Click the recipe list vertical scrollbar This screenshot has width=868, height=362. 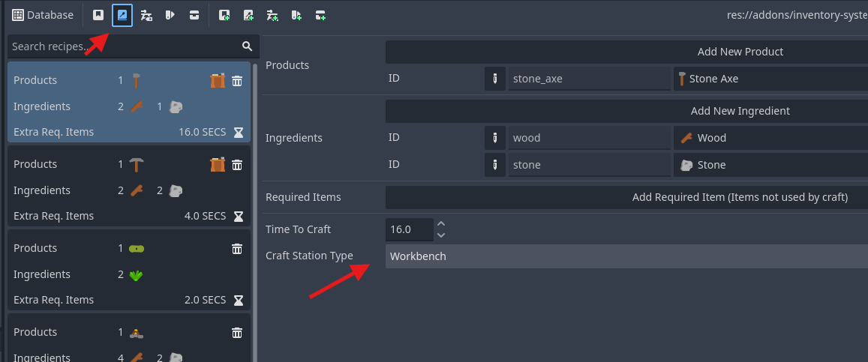[x=255, y=213]
